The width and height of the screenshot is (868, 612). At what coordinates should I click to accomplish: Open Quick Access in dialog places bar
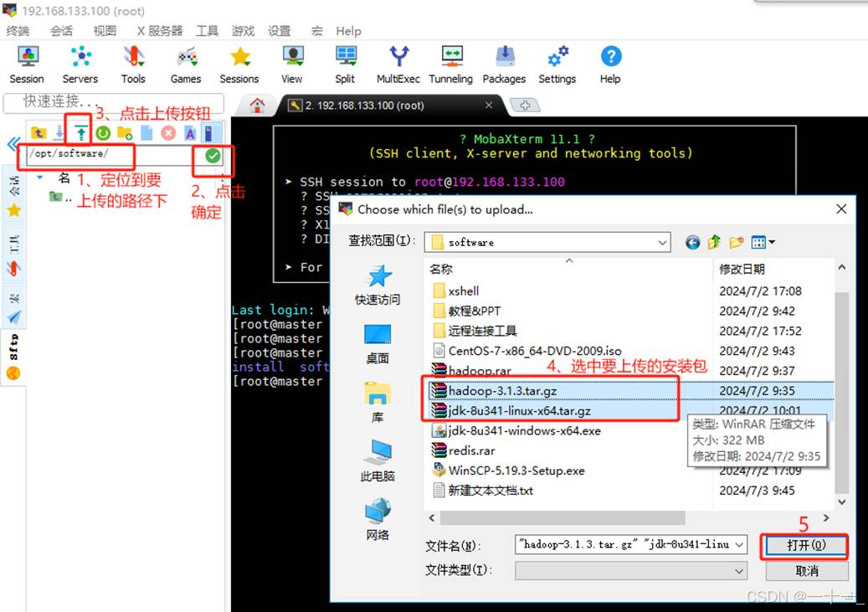(378, 285)
